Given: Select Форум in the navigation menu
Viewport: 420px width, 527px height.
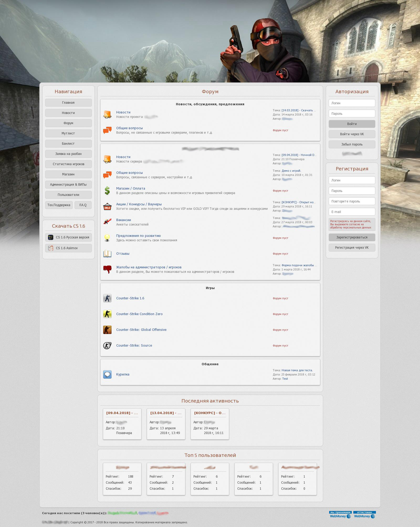Looking at the screenshot, I should [69, 123].
